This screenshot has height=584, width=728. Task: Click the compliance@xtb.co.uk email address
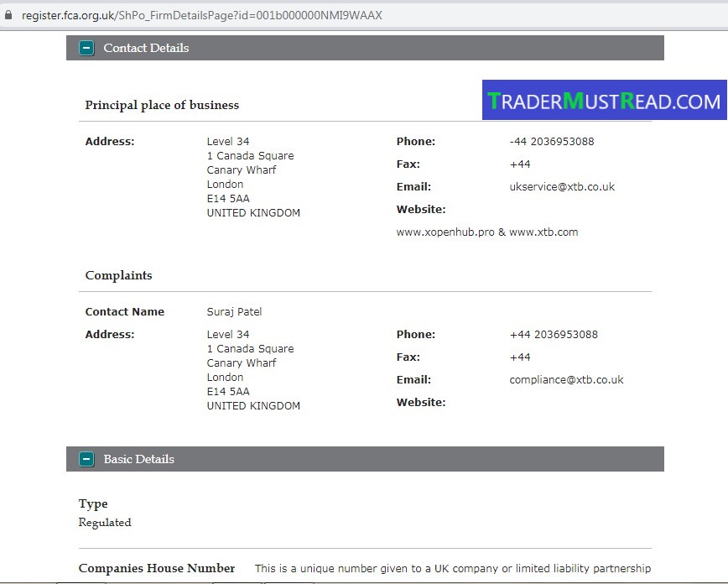click(566, 379)
